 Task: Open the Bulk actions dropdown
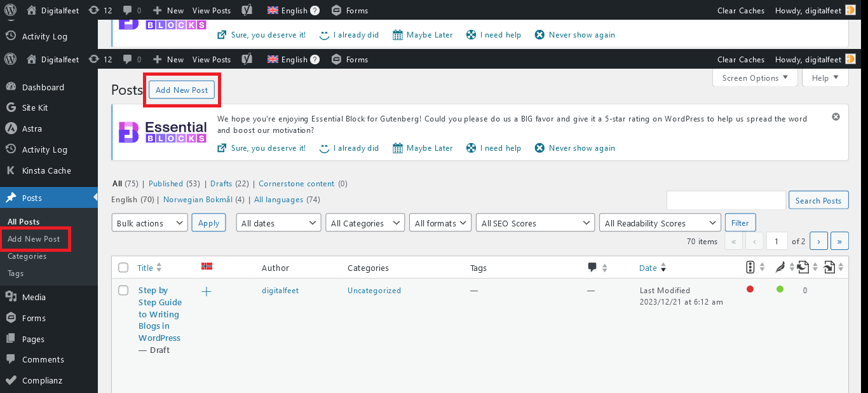[149, 223]
